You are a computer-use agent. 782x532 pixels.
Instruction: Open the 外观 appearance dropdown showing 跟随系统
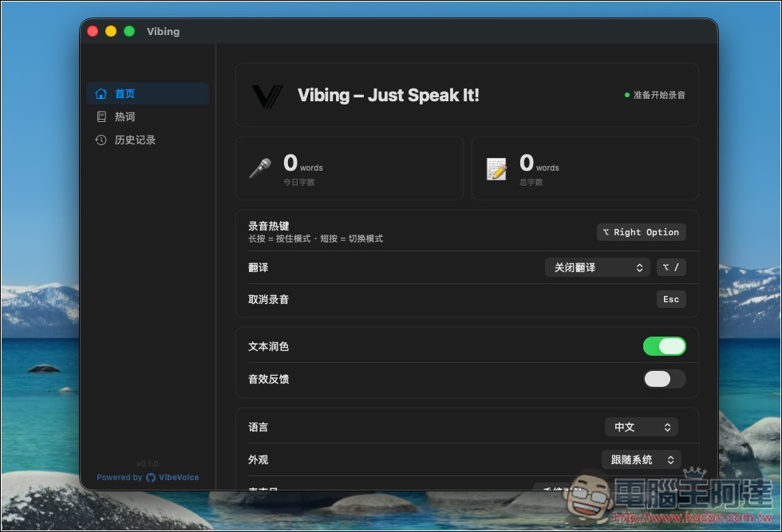(x=641, y=459)
